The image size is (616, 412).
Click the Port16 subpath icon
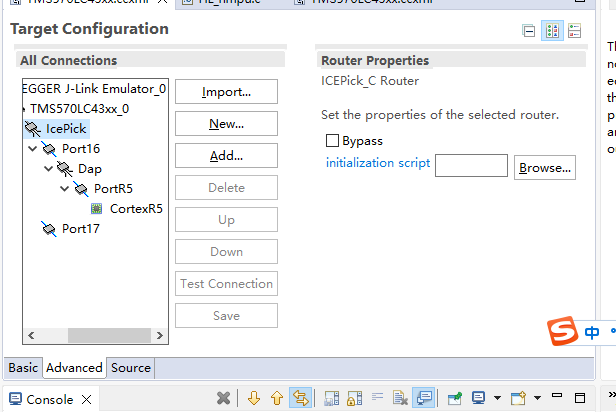point(49,149)
